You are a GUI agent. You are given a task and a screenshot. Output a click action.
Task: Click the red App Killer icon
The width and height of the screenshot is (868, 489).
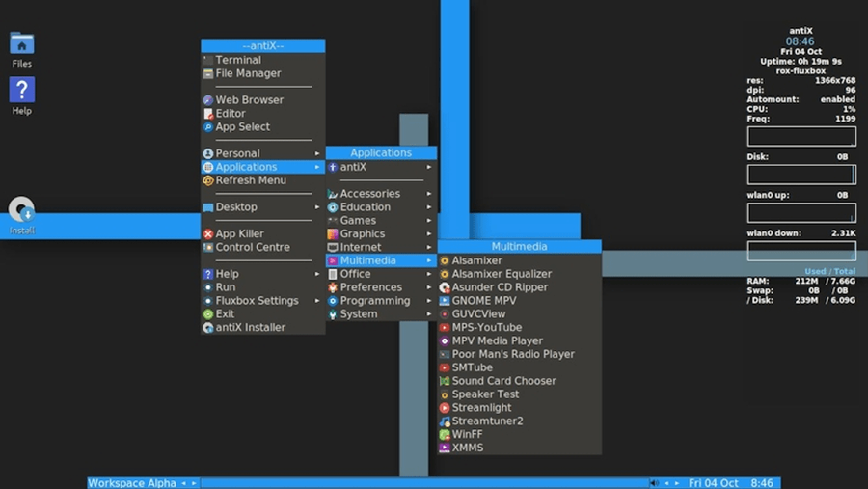[208, 233]
